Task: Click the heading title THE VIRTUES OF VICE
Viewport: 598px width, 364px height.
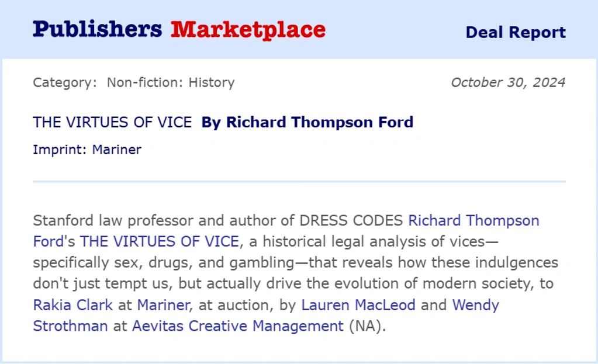Action: click(x=112, y=122)
